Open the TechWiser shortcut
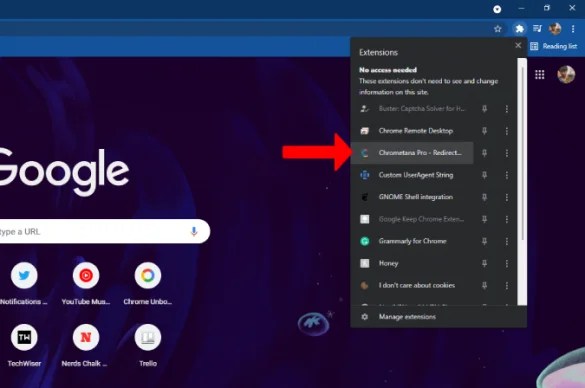 (24, 345)
